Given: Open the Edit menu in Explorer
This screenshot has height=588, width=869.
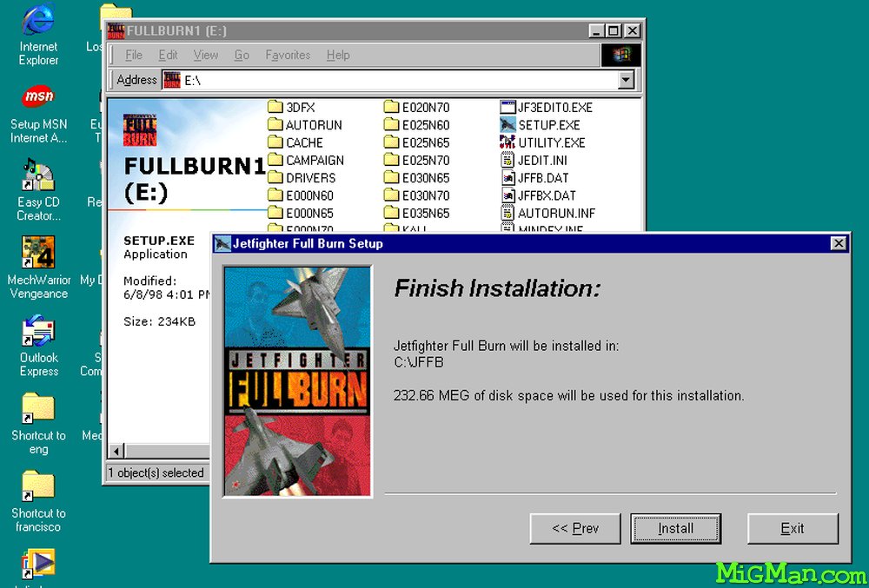Looking at the screenshot, I should pos(168,55).
